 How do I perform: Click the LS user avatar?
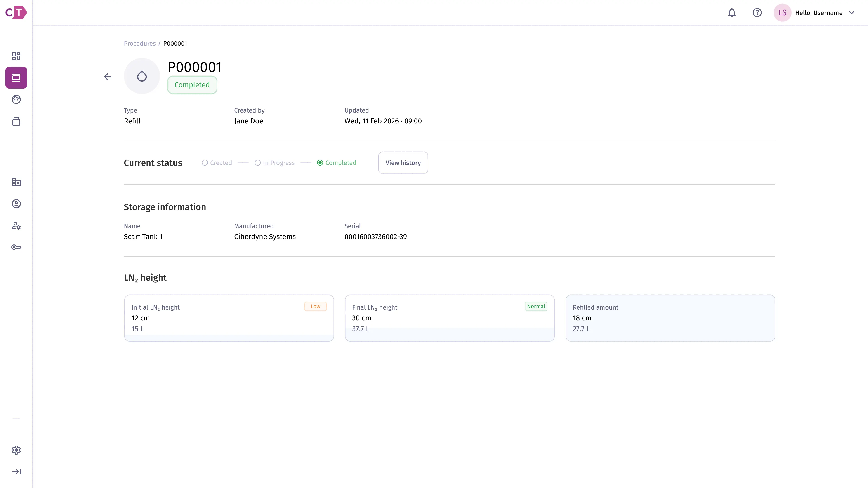coord(782,13)
